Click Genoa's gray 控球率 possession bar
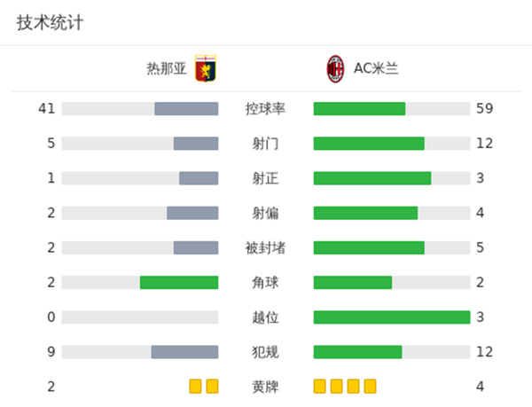 186,109
